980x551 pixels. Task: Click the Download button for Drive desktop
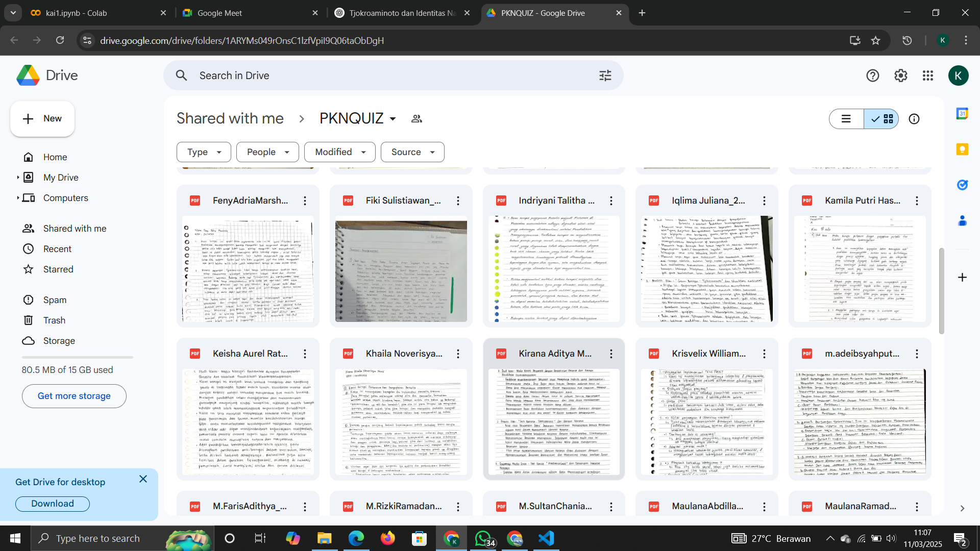(53, 504)
